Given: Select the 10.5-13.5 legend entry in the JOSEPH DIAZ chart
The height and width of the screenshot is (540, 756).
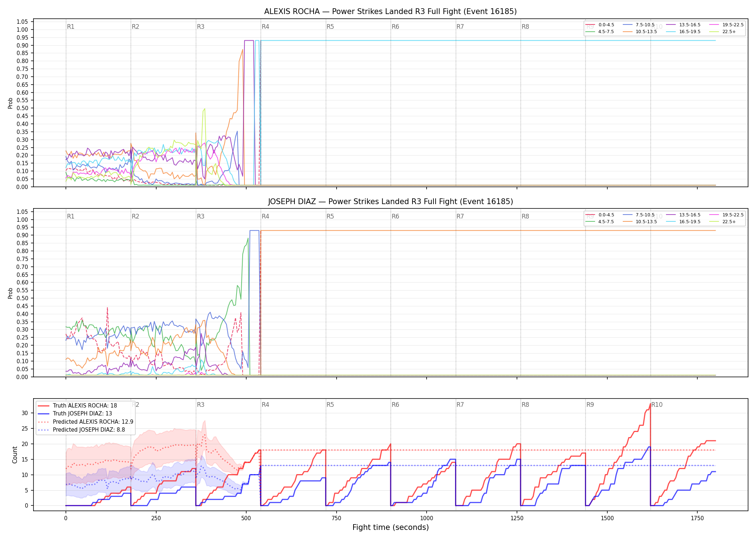Looking at the screenshot, I should [x=640, y=222].
